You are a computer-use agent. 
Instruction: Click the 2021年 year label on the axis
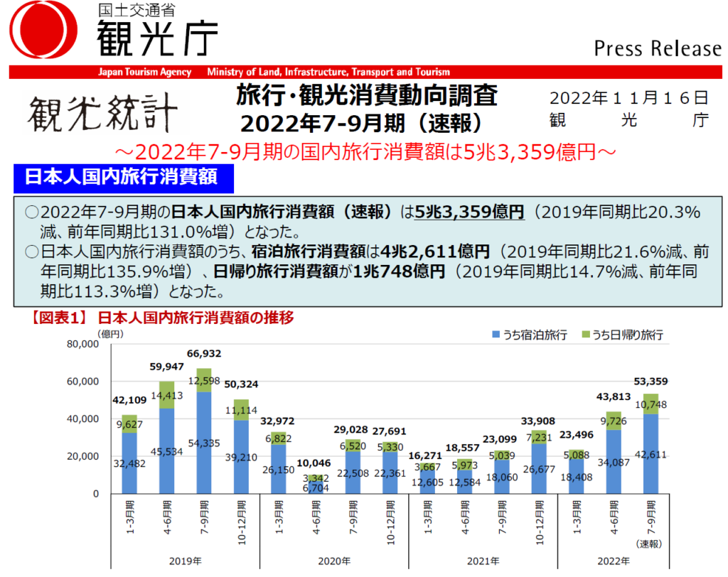483,561
